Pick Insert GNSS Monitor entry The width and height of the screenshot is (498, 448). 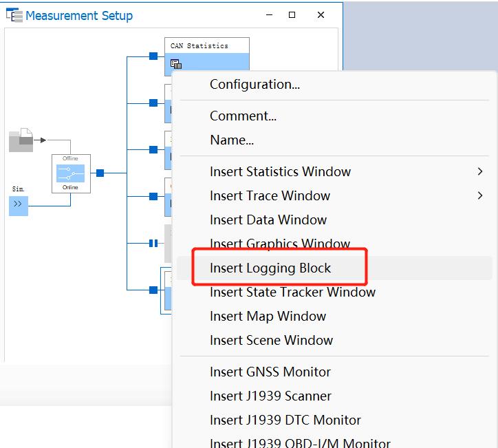tap(270, 372)
